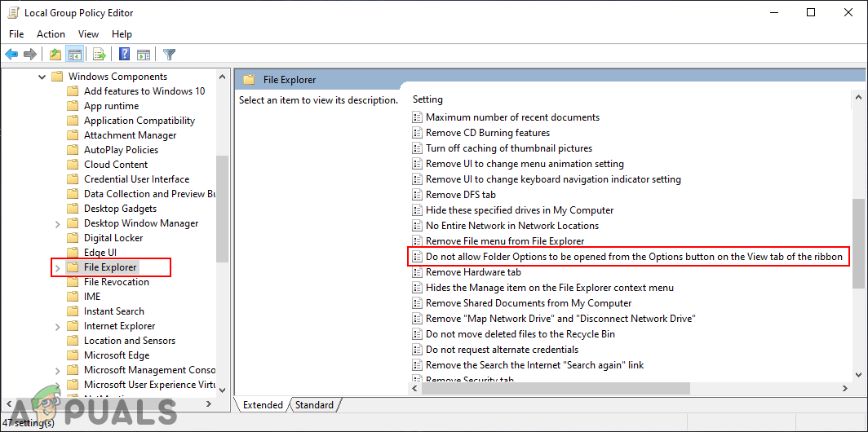
Task: Click the settings list vertical scrollbar thumb
Action: [858, 244]
